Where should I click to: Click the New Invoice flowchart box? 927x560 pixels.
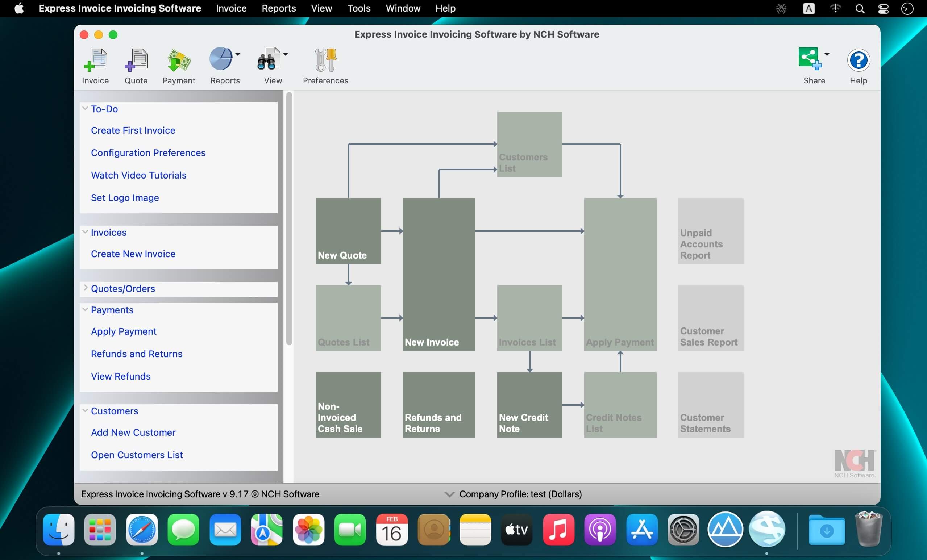pos(439,275)
